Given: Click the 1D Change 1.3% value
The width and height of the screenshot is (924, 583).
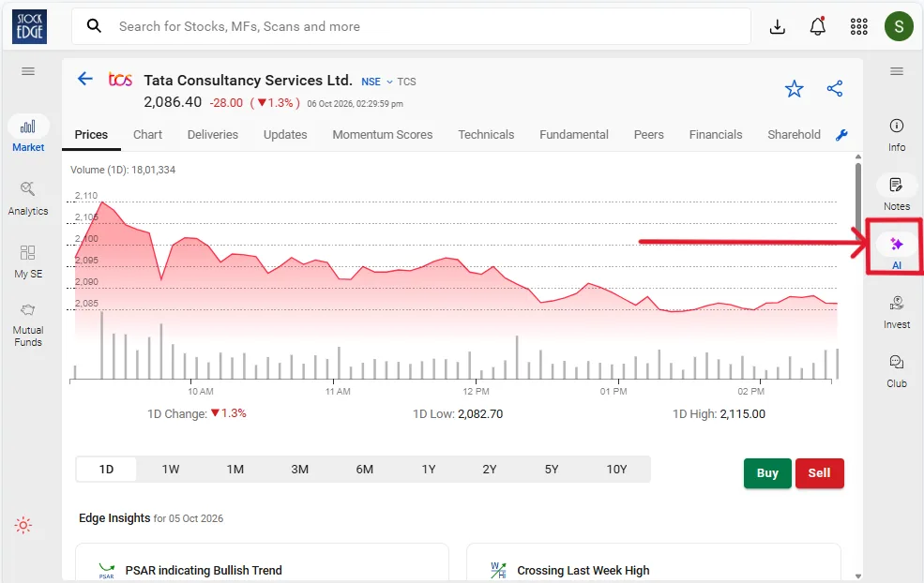Looking at the screenshot, I should click(x=229, y=413).
